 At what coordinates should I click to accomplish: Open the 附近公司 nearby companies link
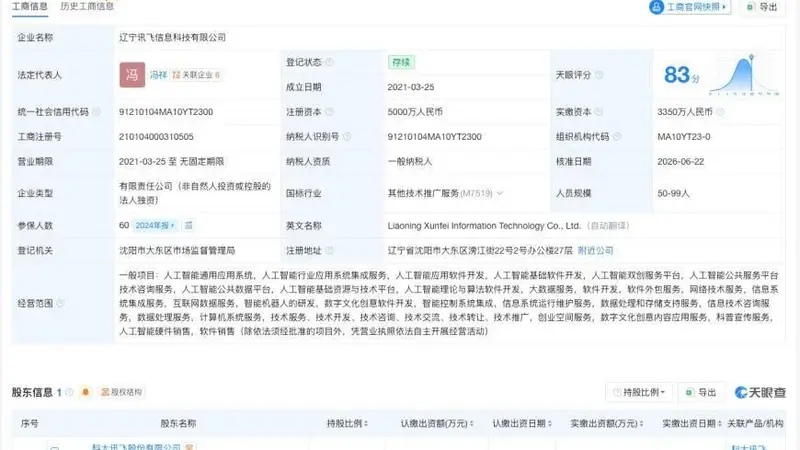(x=595, y=251)
